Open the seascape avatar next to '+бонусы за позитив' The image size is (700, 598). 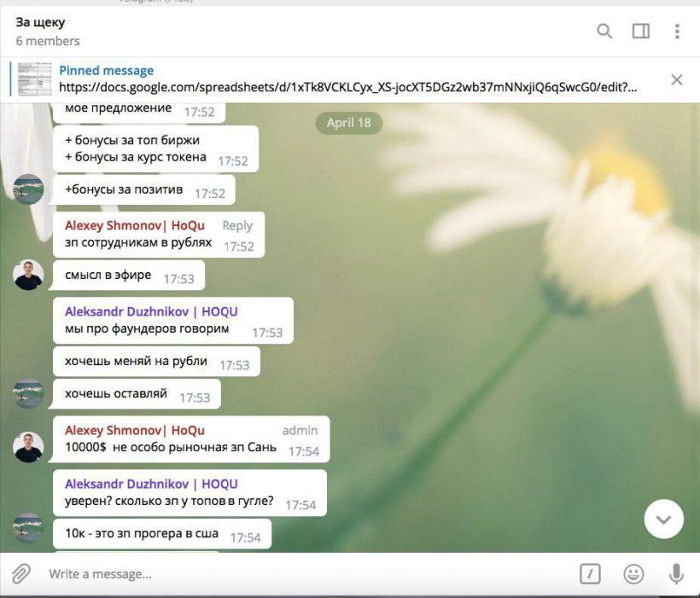[x=28, y=189]
